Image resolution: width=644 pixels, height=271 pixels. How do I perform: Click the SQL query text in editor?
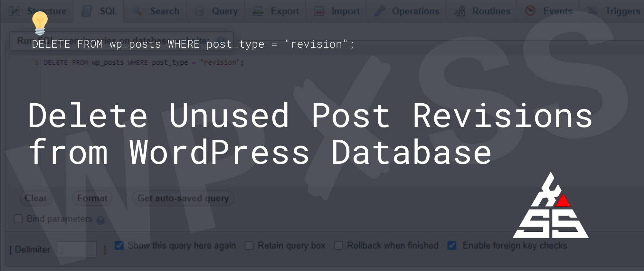coord(144,62)
